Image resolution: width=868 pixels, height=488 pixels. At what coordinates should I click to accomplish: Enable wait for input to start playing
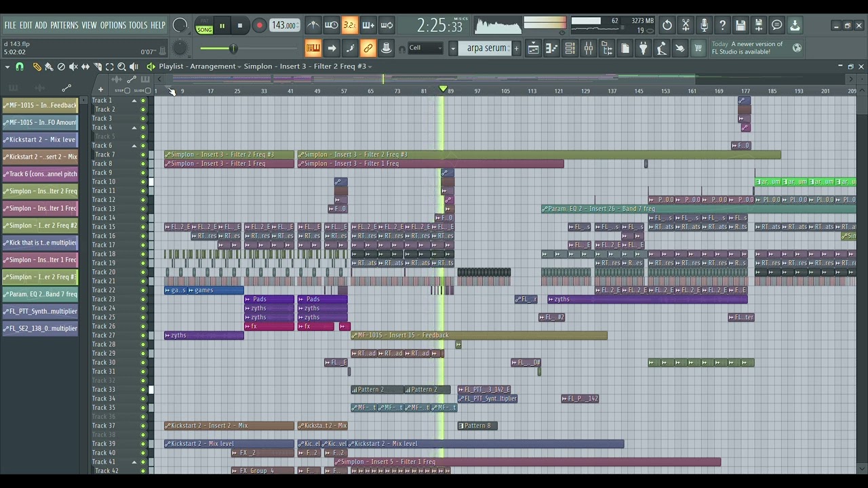coord(331,26)
